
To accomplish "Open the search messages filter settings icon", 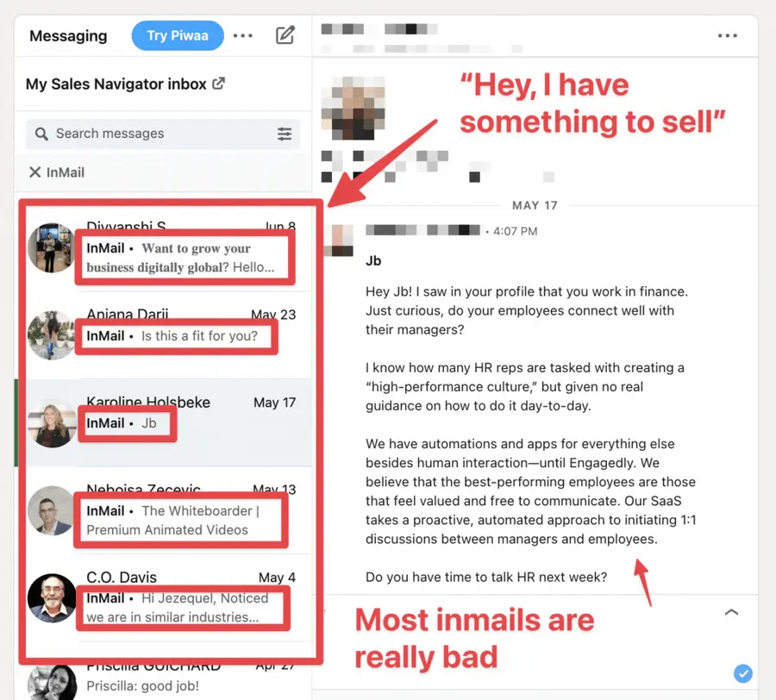I will tap(285, 134).
